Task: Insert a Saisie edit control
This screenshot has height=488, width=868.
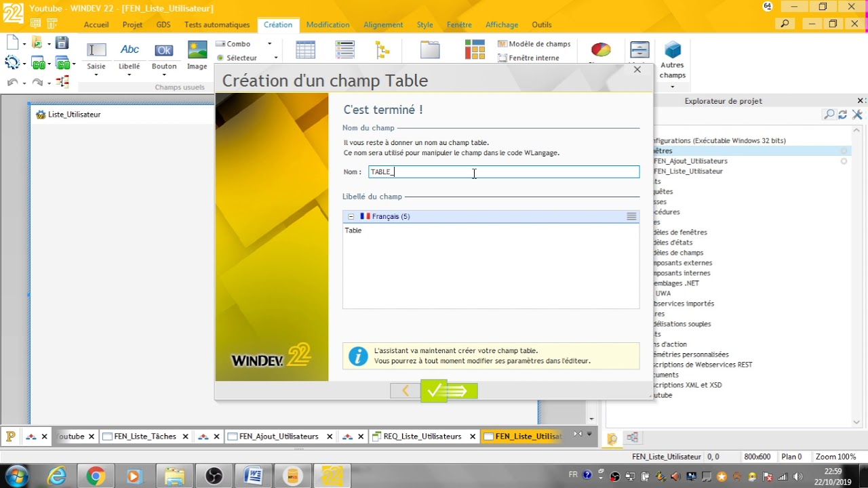Action: tap(96, 55)
